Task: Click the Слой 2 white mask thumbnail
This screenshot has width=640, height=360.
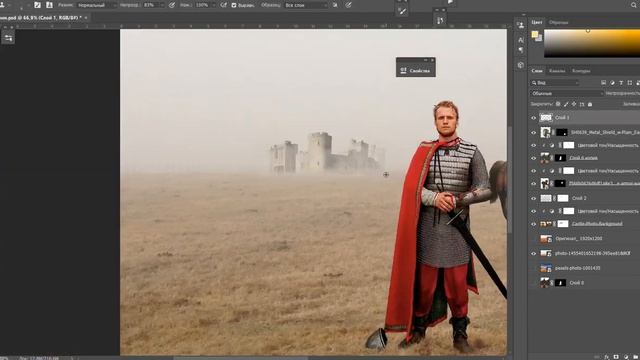Action: pyautogui.click(x=563, y=198)
